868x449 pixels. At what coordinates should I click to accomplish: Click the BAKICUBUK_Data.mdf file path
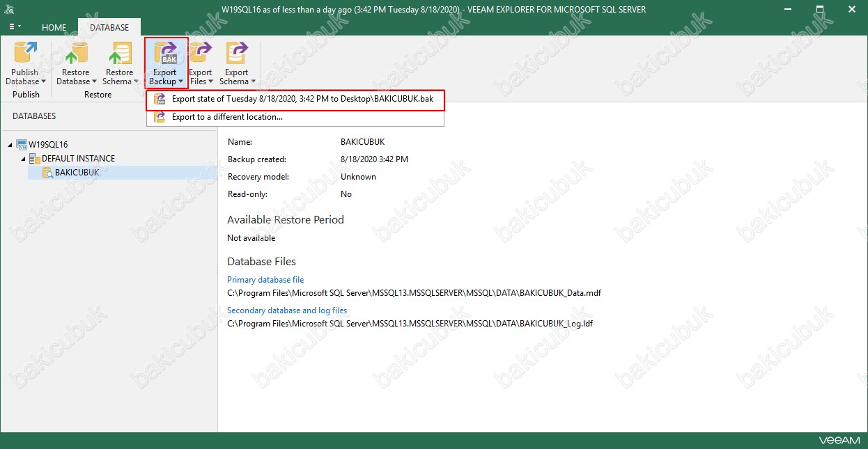point(414,293)
